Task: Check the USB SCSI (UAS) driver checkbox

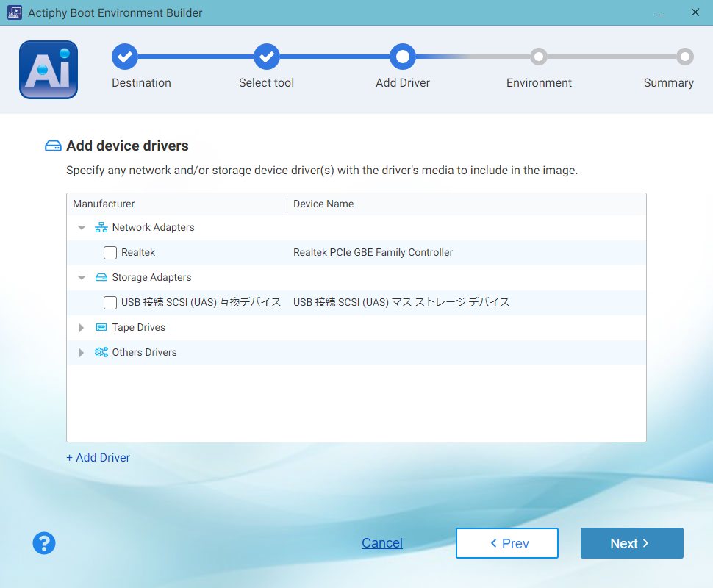Action: pos(110,303)
